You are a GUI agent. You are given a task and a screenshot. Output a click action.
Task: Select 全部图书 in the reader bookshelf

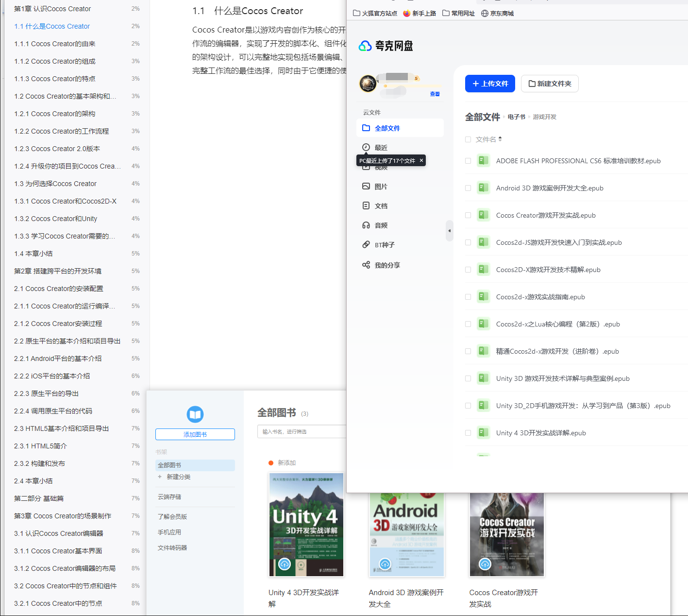click(195, 465)
